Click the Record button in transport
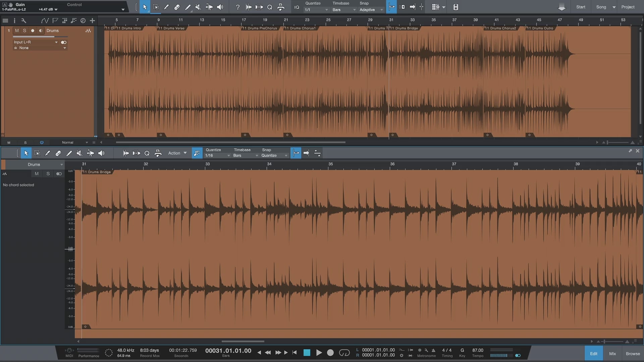This screenshot has width=644, height=362. click(x=330, y=353)
